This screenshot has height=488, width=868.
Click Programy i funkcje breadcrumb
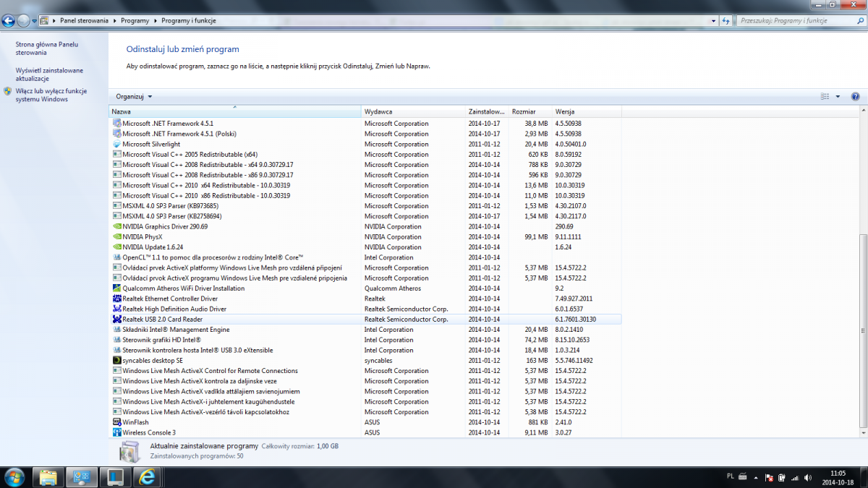tap(188, 21)
